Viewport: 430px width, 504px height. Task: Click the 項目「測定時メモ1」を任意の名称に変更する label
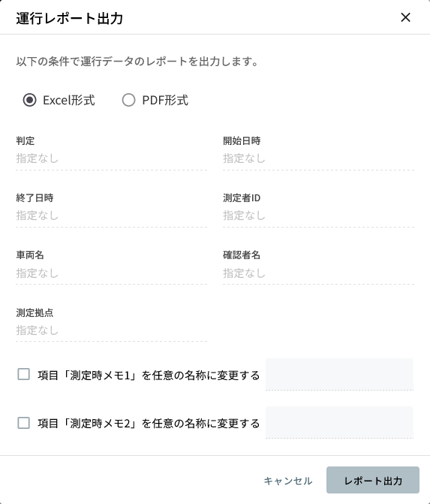[149, 375]
